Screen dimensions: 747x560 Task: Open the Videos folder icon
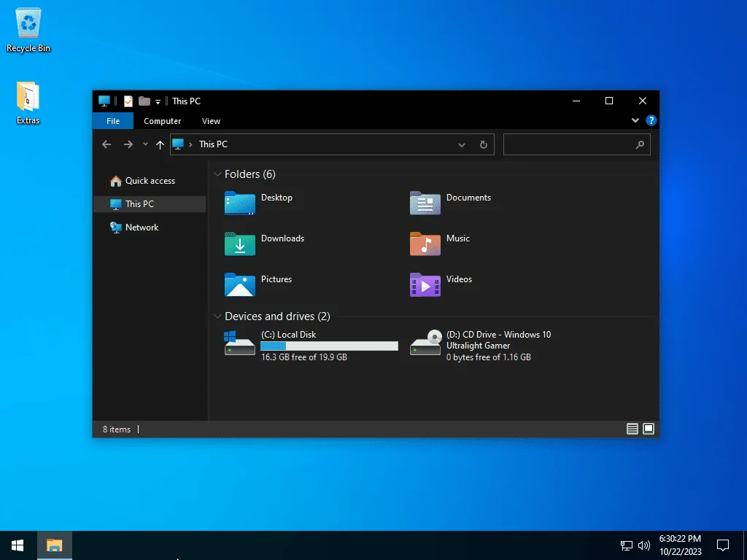click(x=425, y=285)
